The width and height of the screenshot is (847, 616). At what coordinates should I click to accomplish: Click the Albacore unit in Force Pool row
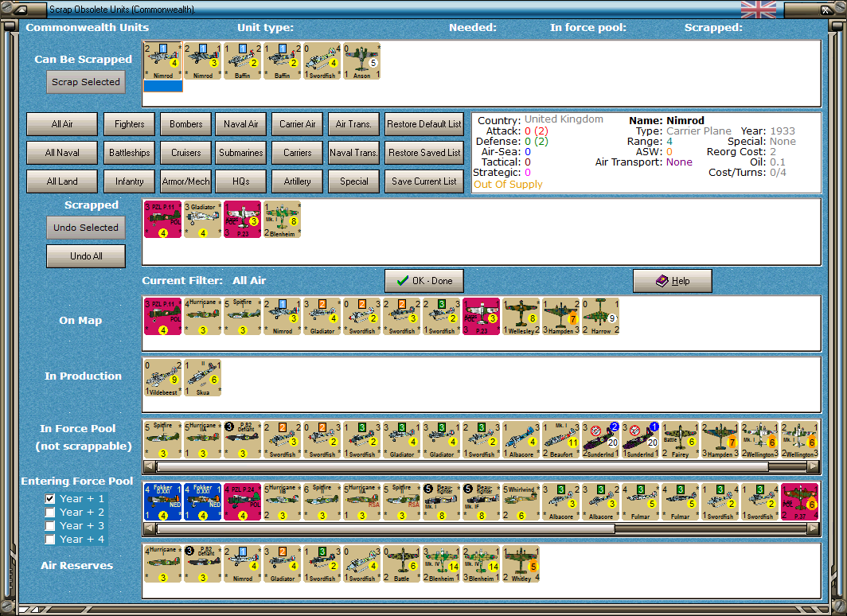coord(521,440)
